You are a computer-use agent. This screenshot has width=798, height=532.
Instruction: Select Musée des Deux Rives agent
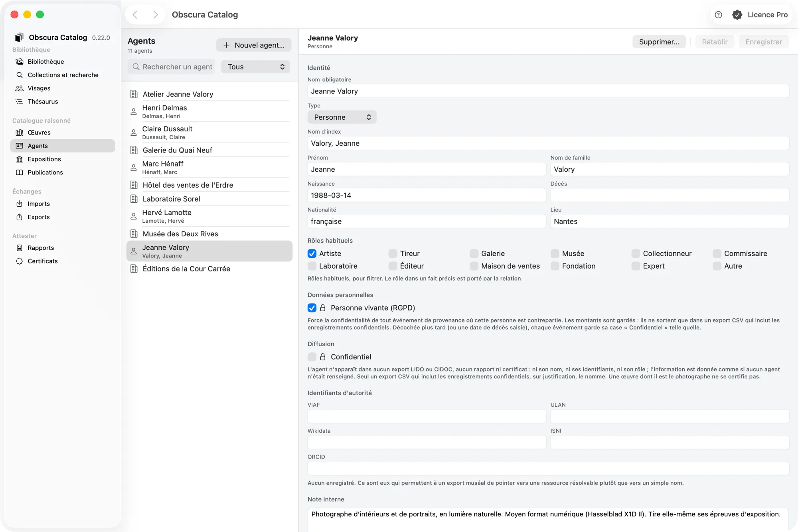pos(209,233)
